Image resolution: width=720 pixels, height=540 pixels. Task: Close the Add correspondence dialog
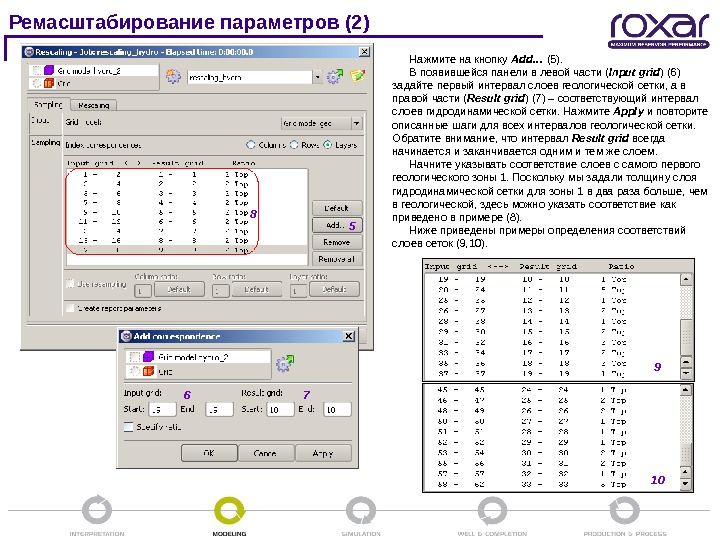pyautogui.click(x=349, y=336)
